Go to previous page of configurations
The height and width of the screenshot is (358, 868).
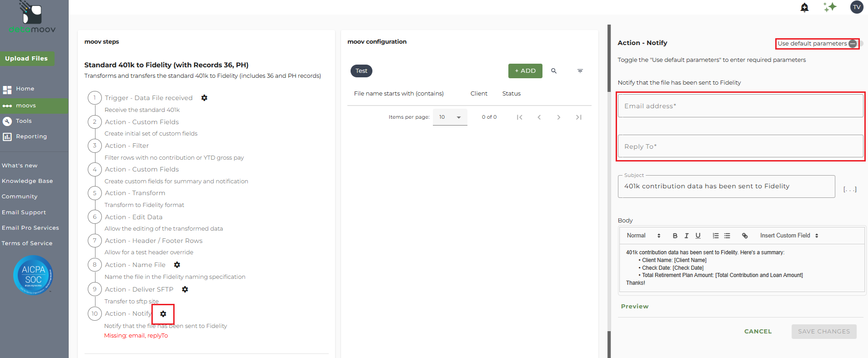(x=539, y=117)
